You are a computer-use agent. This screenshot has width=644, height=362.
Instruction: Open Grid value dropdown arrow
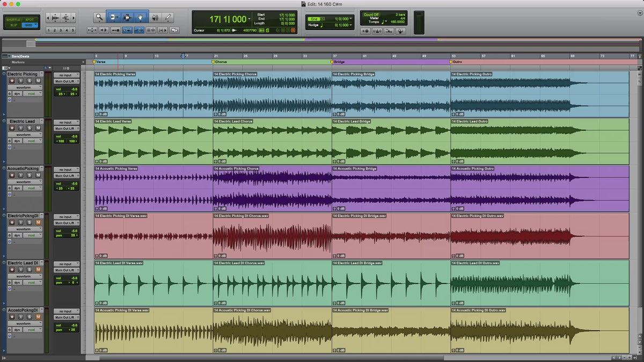(x=352, y=19)
